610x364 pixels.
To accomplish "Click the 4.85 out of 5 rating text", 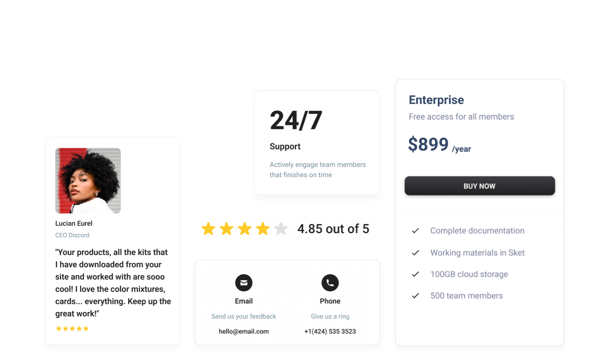I will tap(333, 229).
